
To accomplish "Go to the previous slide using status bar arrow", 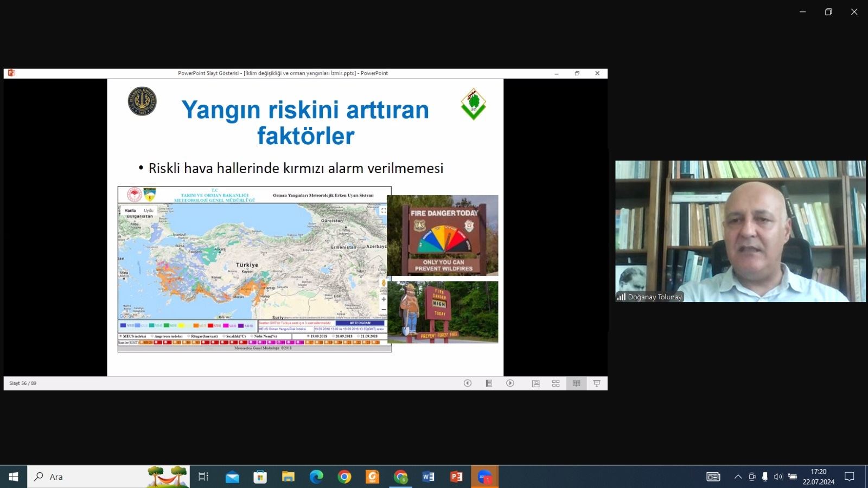I will 467,383.
